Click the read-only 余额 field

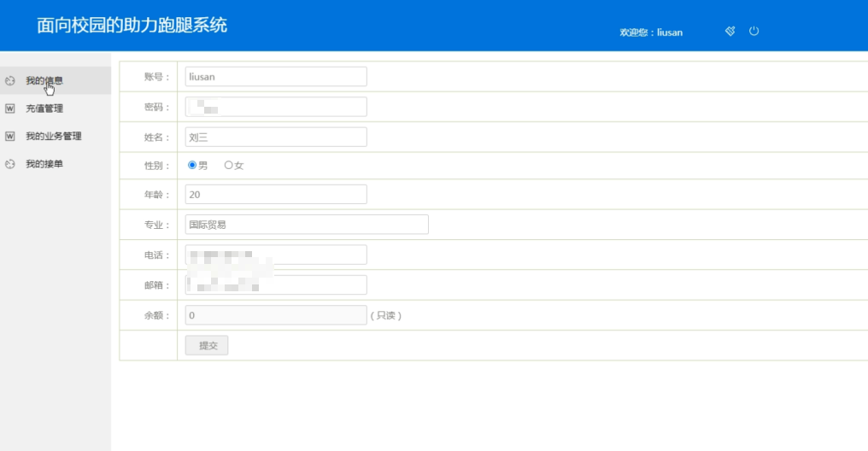276,315
